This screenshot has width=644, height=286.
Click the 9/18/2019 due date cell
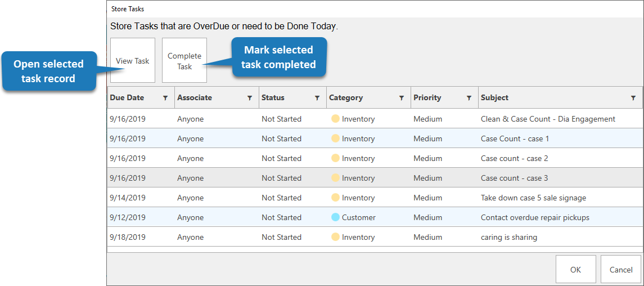point(128,237)
